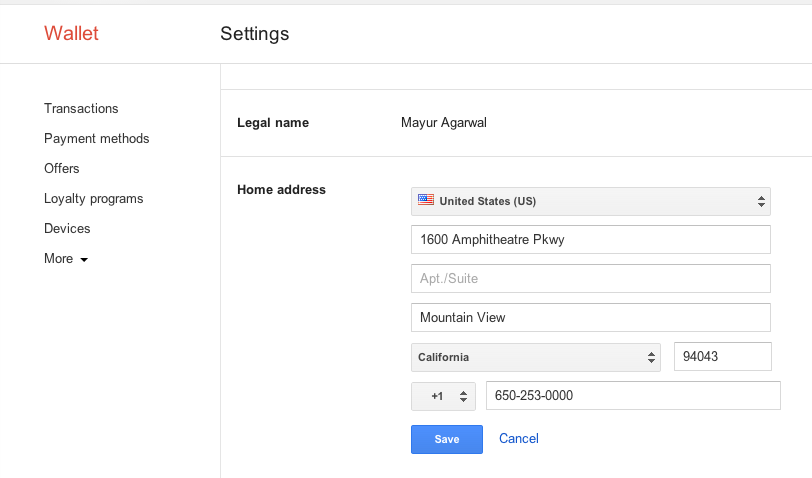Select Offers in the sidebar
Viewport: 812px width, 478px height.
click(x=62, y=168)
